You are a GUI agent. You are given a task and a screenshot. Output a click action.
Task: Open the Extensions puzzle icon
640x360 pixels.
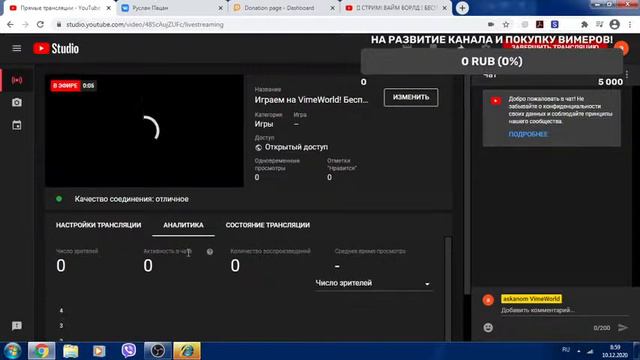584,24
